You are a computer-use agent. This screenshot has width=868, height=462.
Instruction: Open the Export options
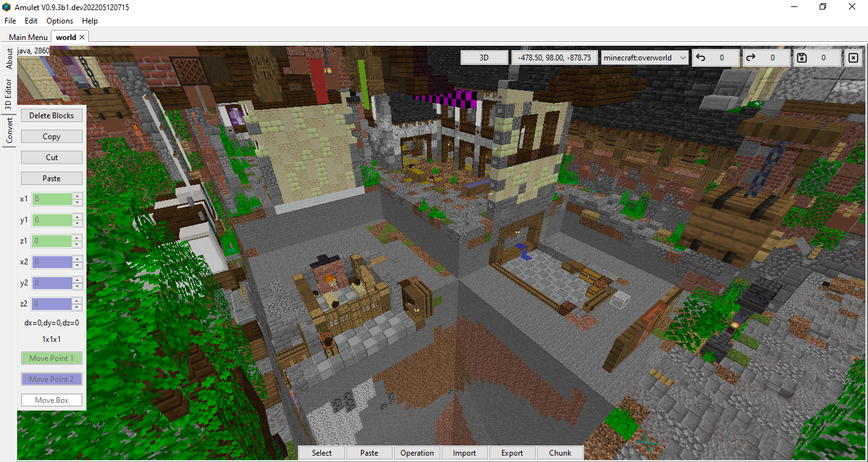pos(512,452)
